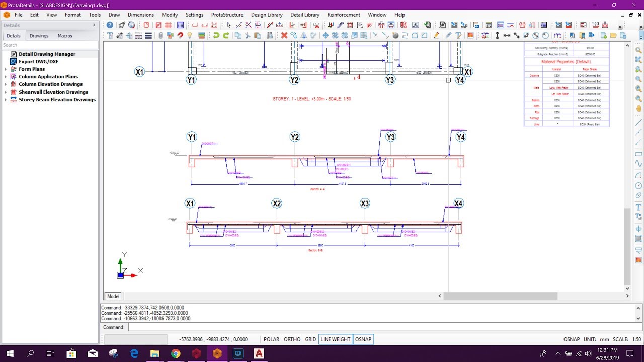Click the red X delete icon
This screenshot has height=362, width=644.
[x=283, y=35]
